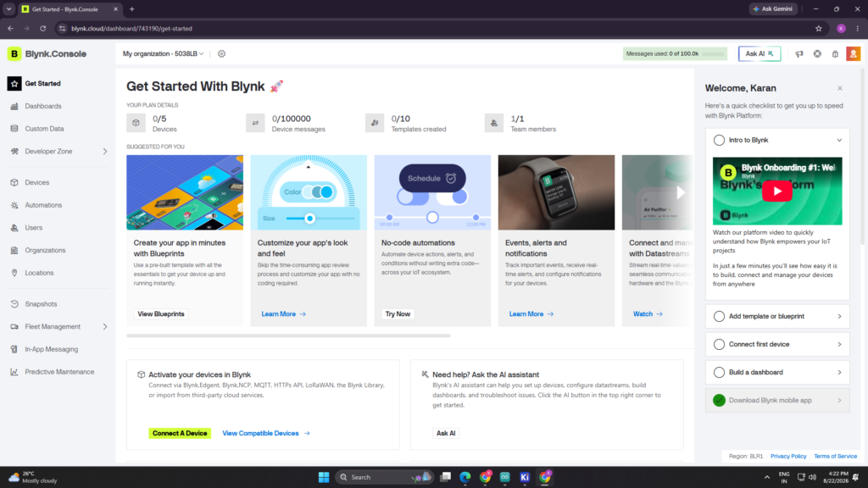Viewport: 868px width, 488px height.
Task: Open Windows Start menu
Action: click(324, 477)
